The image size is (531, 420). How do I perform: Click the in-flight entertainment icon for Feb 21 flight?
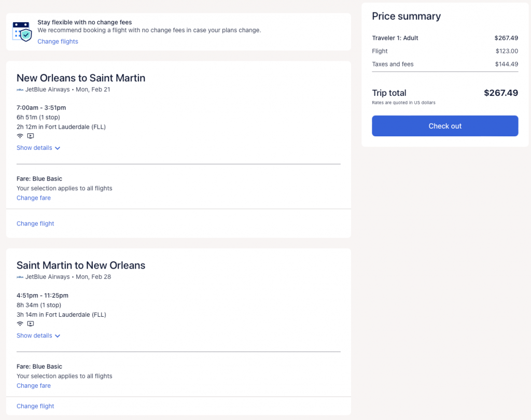(x=31, y=136)
